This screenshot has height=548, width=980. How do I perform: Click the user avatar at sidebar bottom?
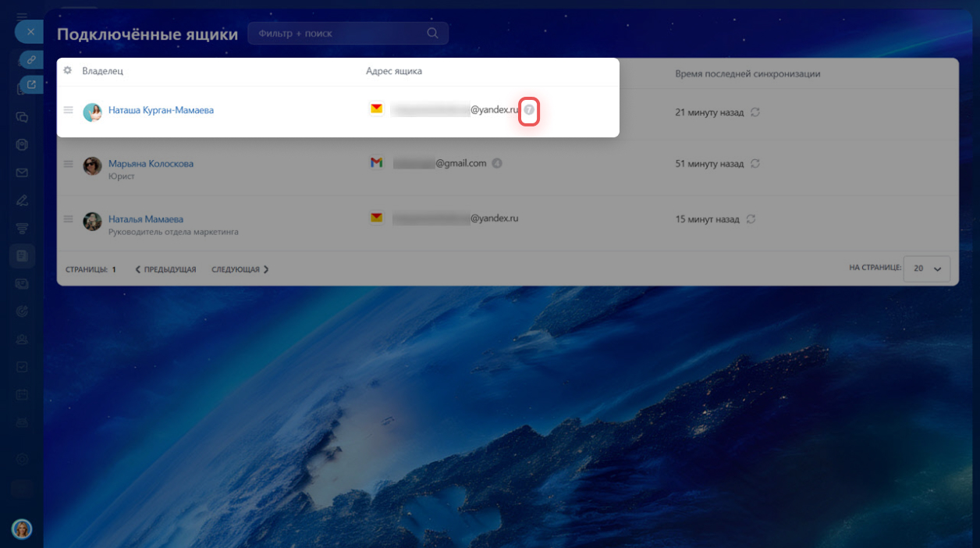[x=22, y=528]
